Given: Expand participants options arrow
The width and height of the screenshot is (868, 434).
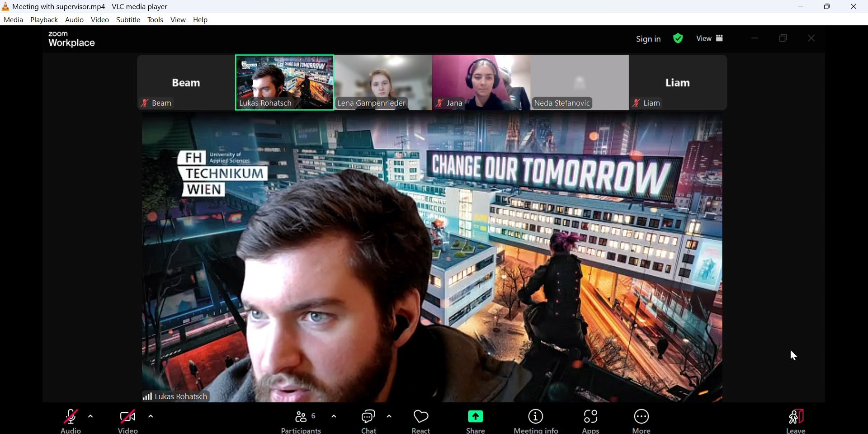Looking at the screenshot, I should [334, 416].
